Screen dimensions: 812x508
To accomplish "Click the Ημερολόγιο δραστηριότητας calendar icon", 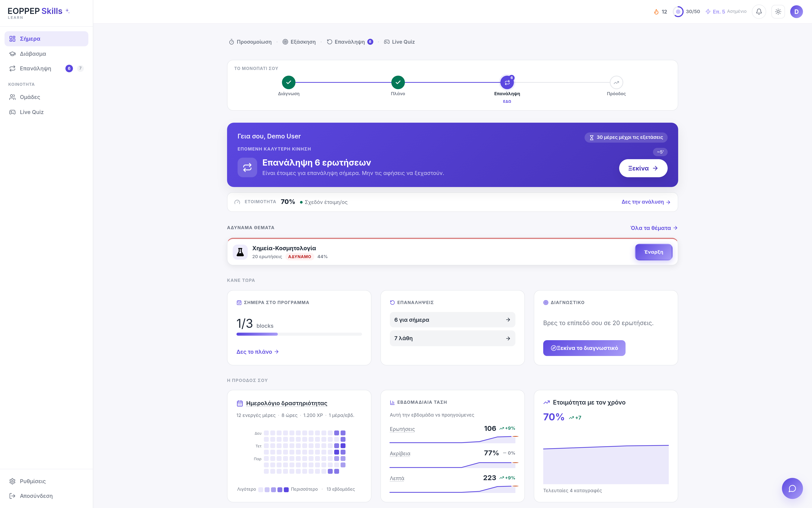I will pos(240,404).
